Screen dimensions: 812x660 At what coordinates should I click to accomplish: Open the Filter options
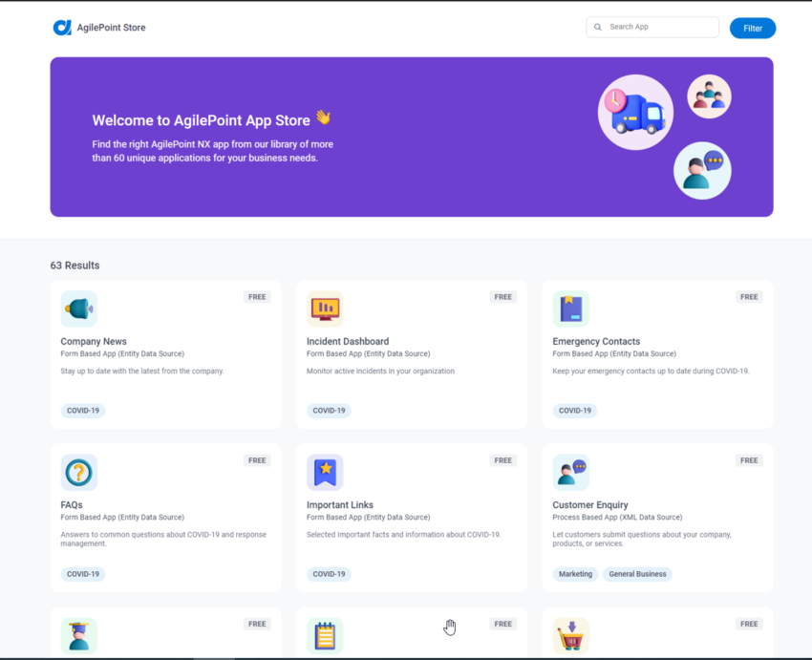pyautogui.click(x=753, y=28)
